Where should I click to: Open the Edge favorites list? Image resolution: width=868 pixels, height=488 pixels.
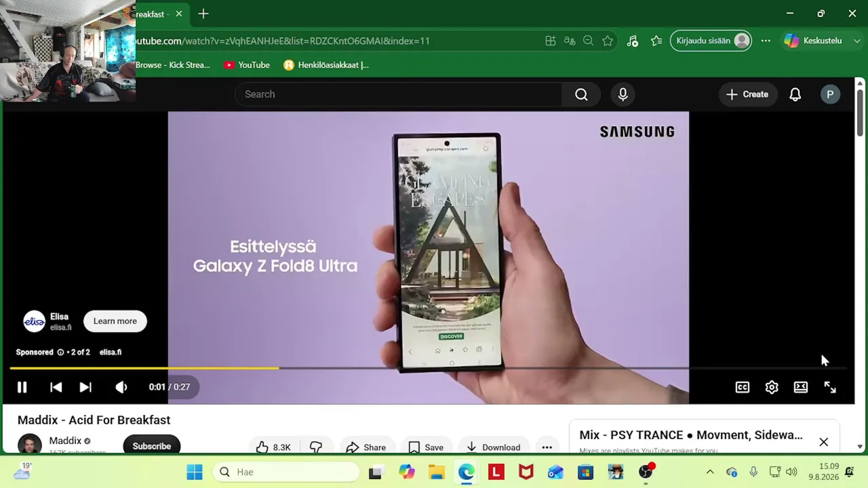pyautogui.click(x=656, y=41)
